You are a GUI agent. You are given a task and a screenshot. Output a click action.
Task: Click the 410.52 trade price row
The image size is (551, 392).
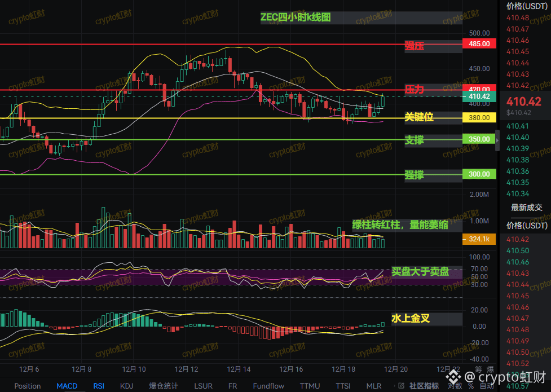point(518,363)
